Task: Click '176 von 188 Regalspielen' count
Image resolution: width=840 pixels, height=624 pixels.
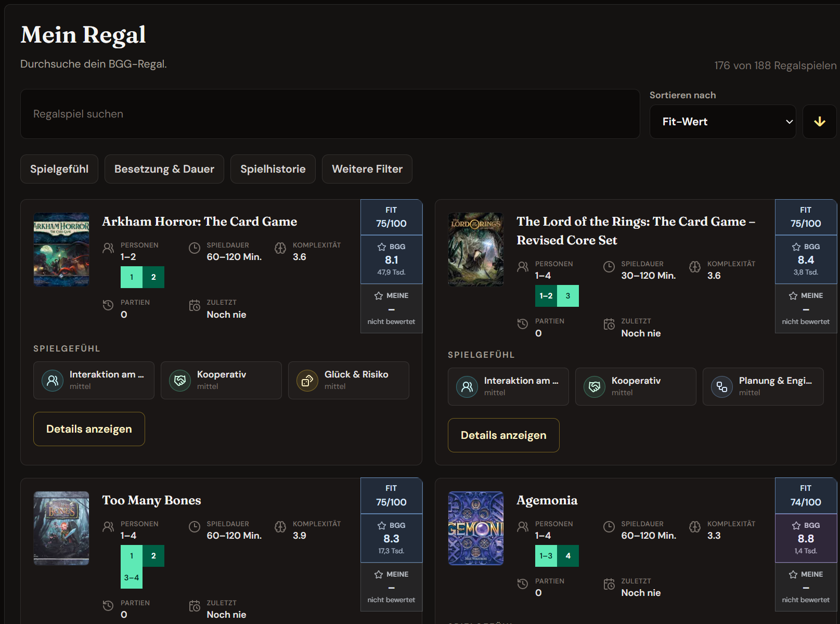Action: 776,66
